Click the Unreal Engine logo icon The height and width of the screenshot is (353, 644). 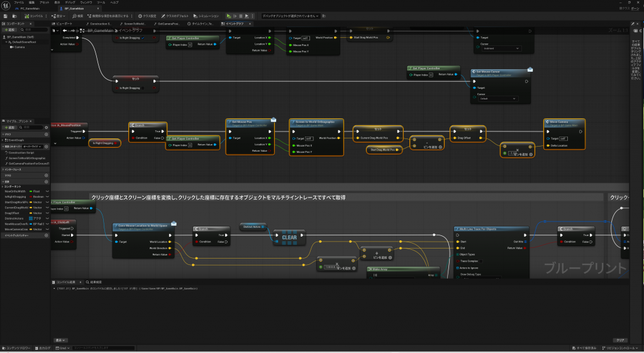coord(6,5)
